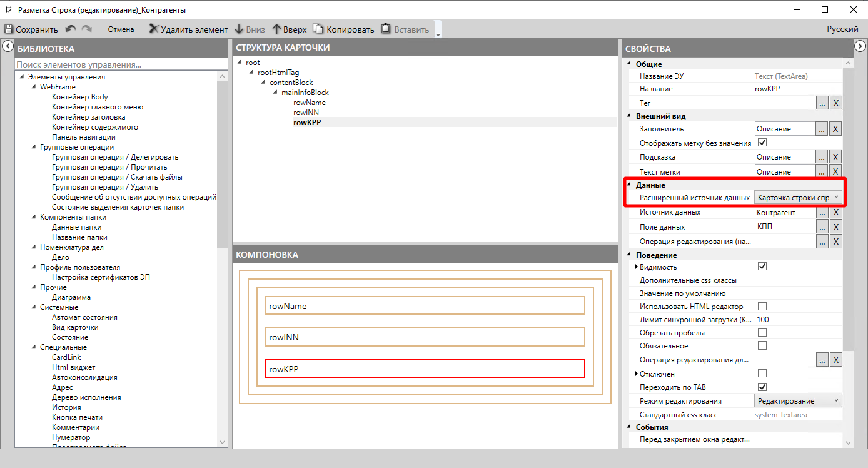Click the redo arrow icon
This screenshot has width=868, height=468.
tap(87, 29)
